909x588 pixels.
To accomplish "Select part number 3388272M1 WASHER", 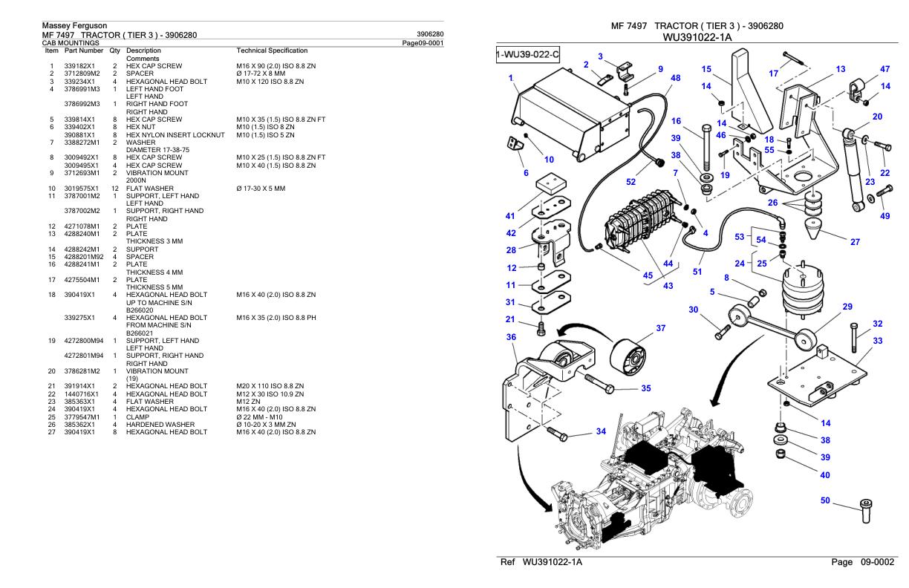I will (x=83, y=143).
